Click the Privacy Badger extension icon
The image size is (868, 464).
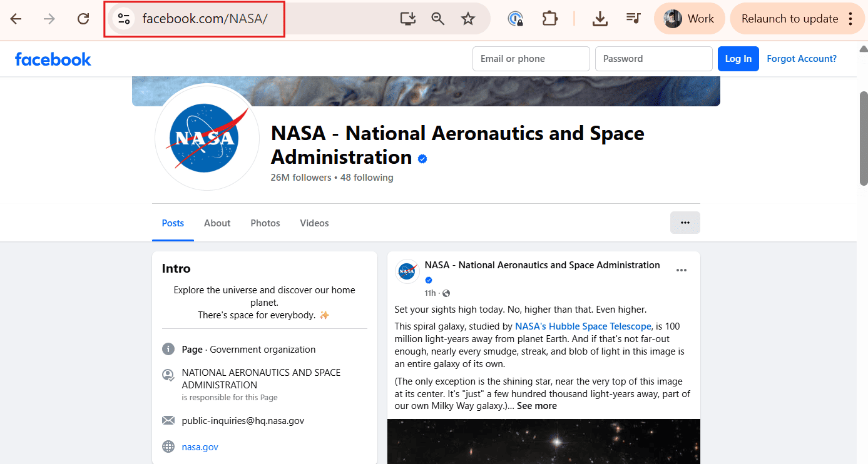click(x=514, y=18)
